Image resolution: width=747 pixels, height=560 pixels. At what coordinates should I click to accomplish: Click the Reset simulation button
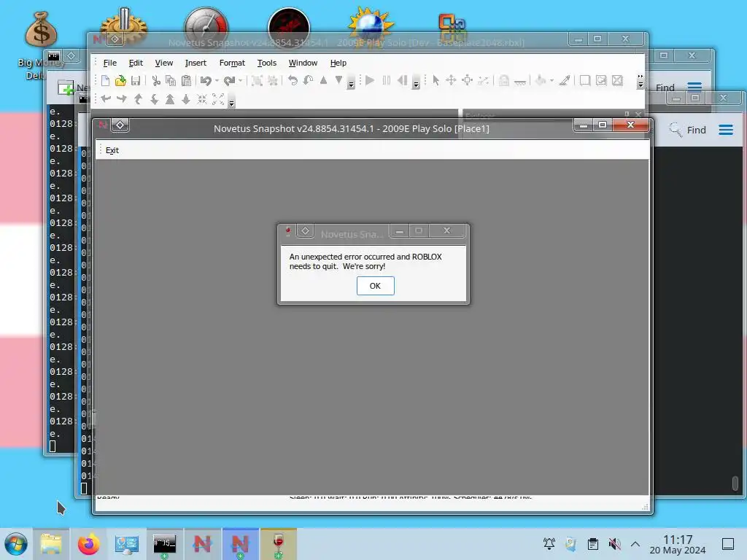pyautogui.click(x=403, y=80)
